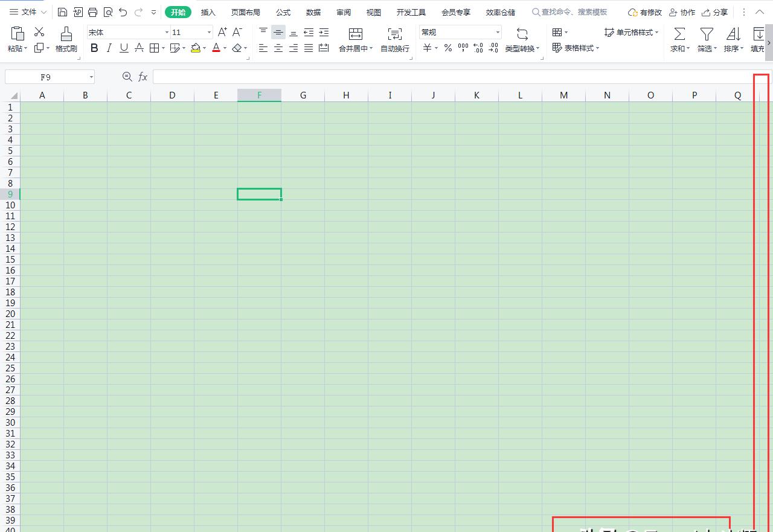Click the Redo arrow

138,12
